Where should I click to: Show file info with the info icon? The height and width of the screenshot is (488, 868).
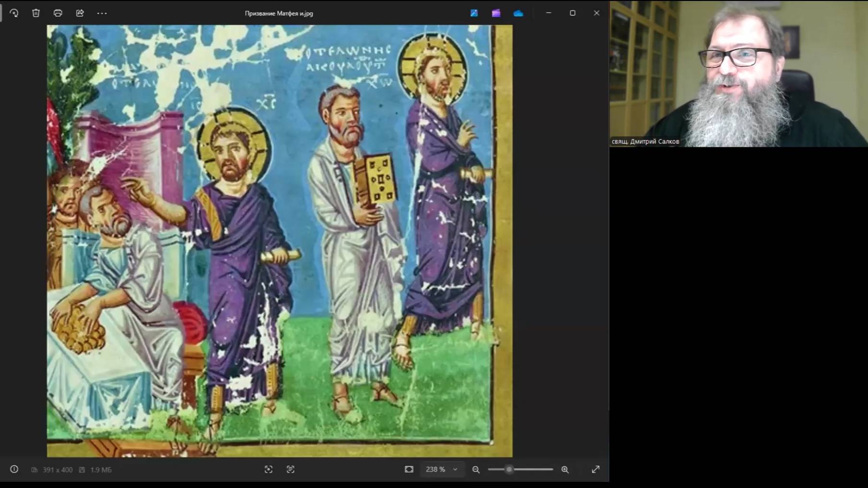pyautogui.click(x=14, y=469)
